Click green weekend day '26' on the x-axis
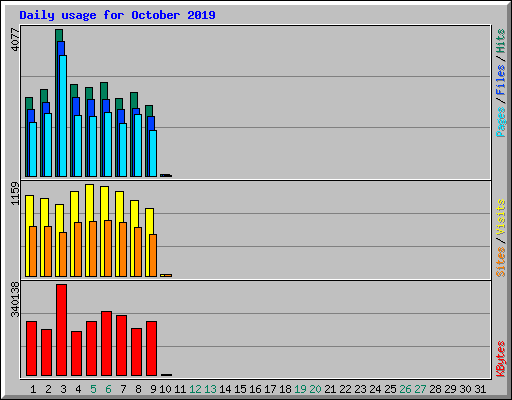Screen dimensions: 512x400 tap(405, 389)
